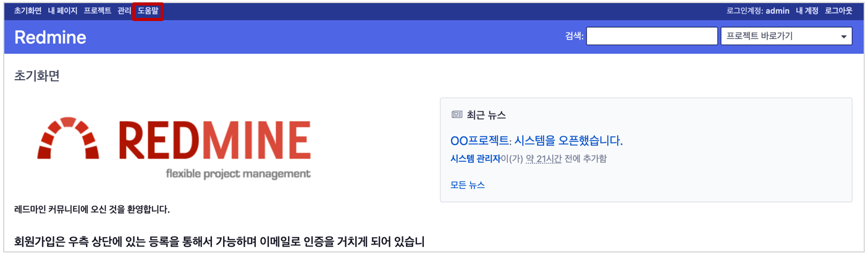The width and height of the screenshot is (868, 255).
Task: Open the 프로젝트 바로가기 combo box
Action: [786, 36]
